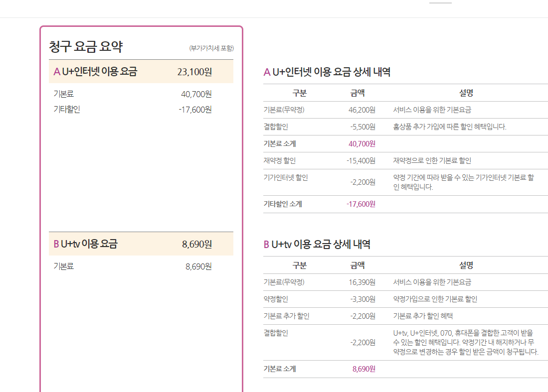This screenshot has width=548, height=392.
Task: Click the 23,100원 internet total amount
Action: click(x=194, y=72)
